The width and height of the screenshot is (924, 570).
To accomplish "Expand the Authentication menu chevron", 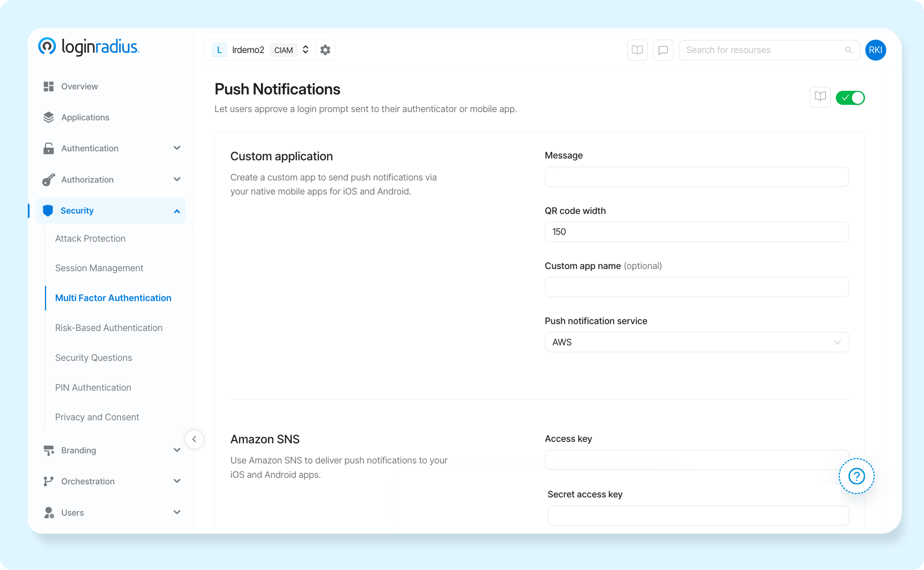I will pos(177,148).
